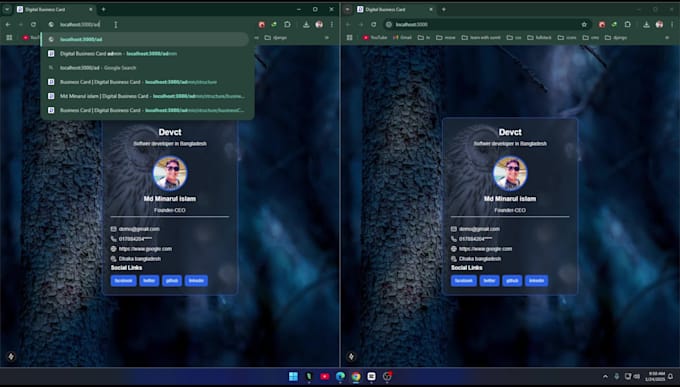Open https://www.google.com link on right card

pos(486,249)
